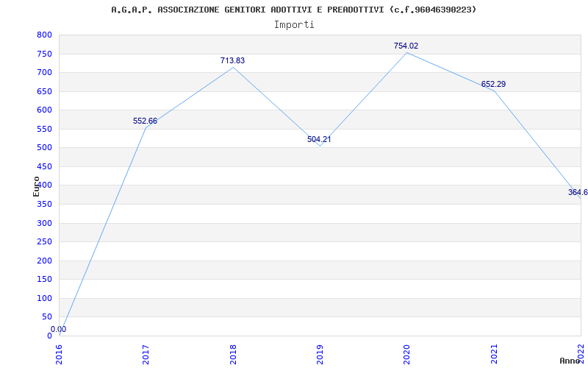The height and width of the screenshot is (368, 588).
Task: Click the 200 y-axis tick label
Action: click(x=44, y=261)
